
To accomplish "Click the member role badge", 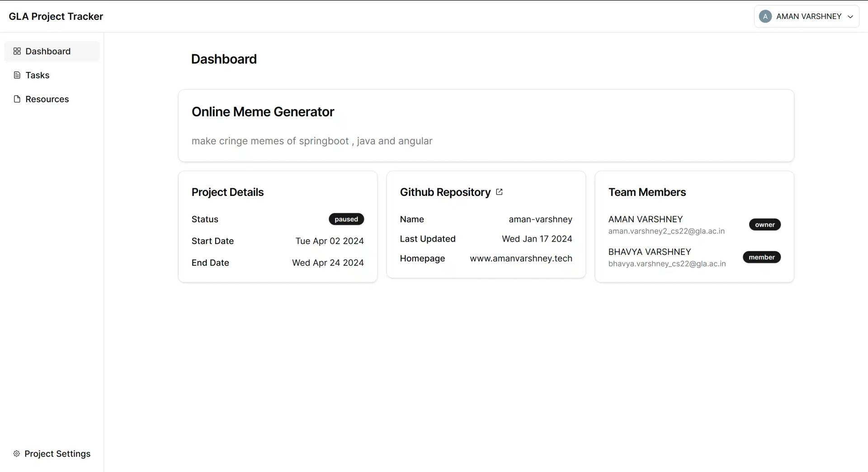I will (761, 257).
